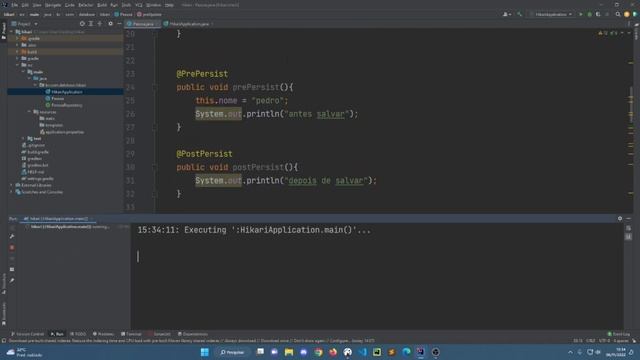Click the editor line with @PrePersist
This screenshot has width=640, height=360.
point(202,74)
